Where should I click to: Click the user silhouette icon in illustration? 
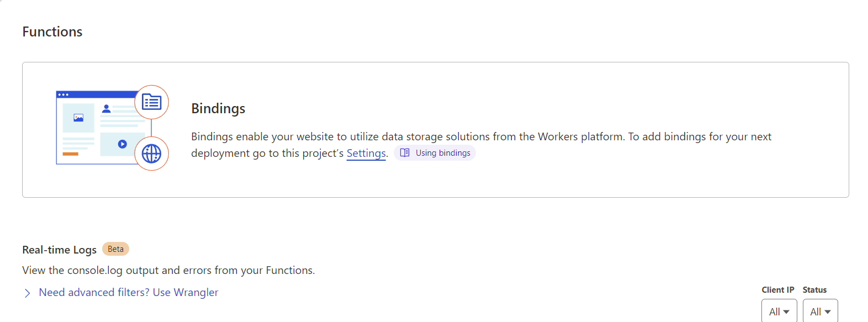pyautogui.click(x=107, y=109)
